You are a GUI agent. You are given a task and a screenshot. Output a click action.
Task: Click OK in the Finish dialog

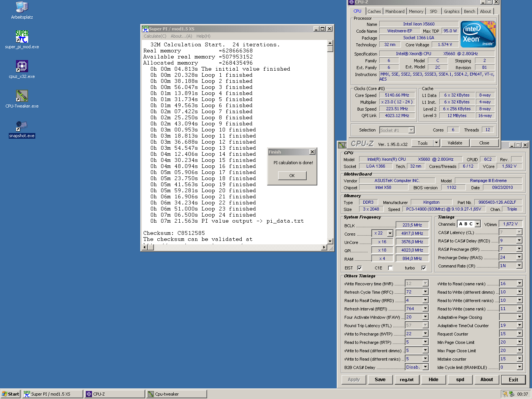[x=292, y=176]
